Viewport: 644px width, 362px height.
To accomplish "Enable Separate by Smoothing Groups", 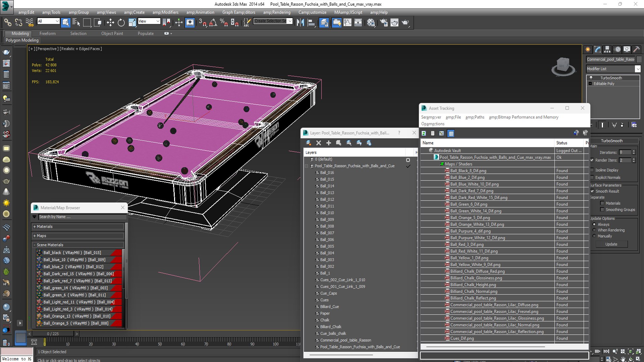I will [x=602, y=210].
